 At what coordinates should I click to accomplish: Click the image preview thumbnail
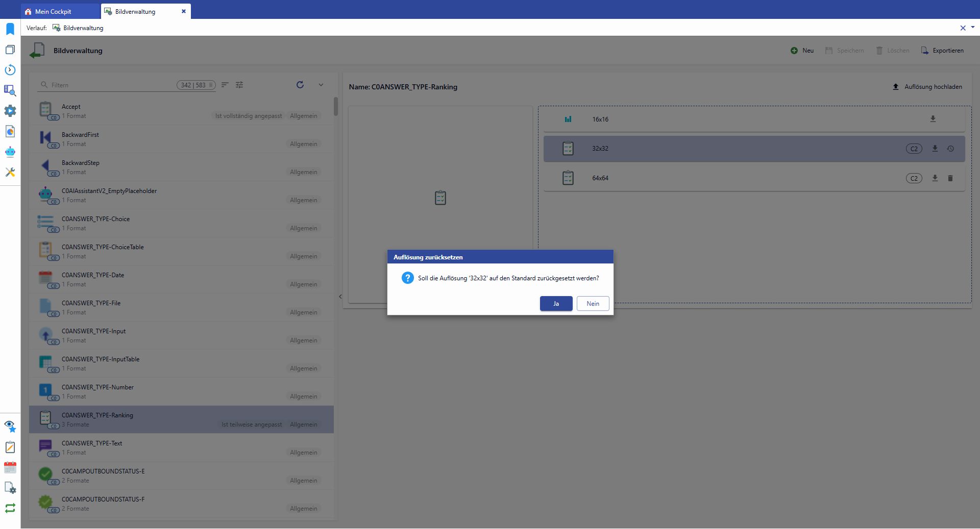pos(440,198)
